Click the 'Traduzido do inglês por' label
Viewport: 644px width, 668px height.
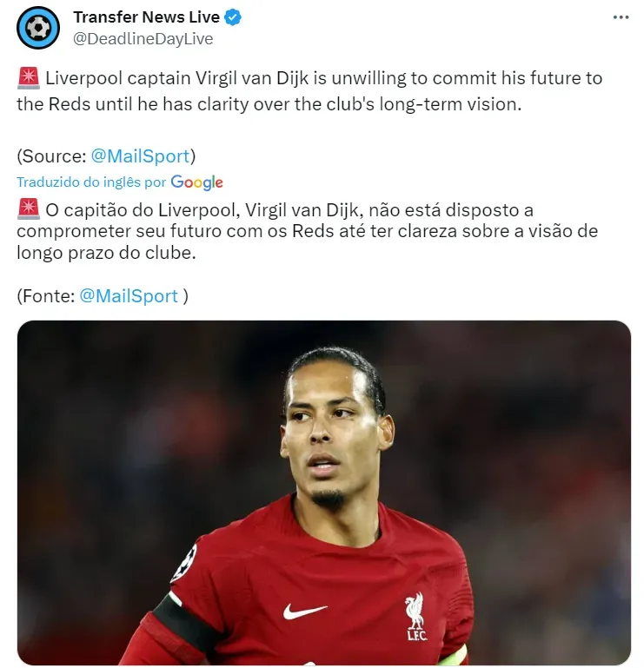[91, 182]
